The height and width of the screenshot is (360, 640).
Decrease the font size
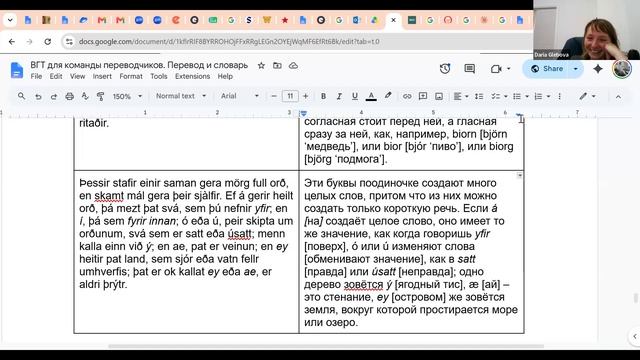click(x=274, y=96)
